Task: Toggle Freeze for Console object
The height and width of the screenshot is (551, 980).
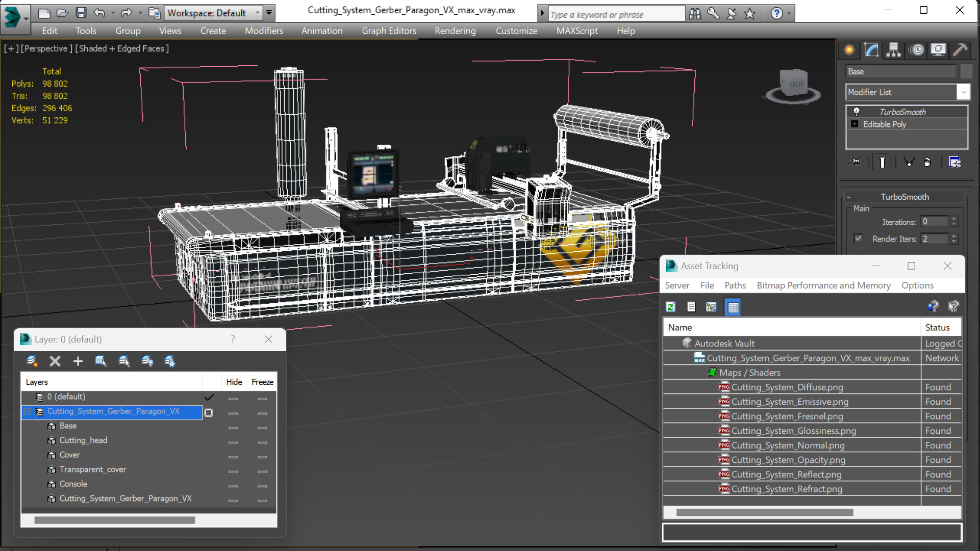Action: coord(262,486)
